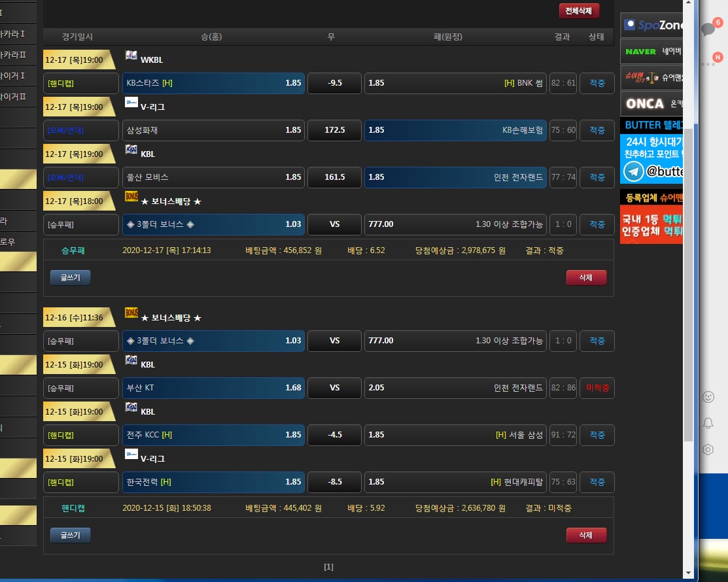
Task: Click the red 전체삭제 button
Action: (578, 11)
